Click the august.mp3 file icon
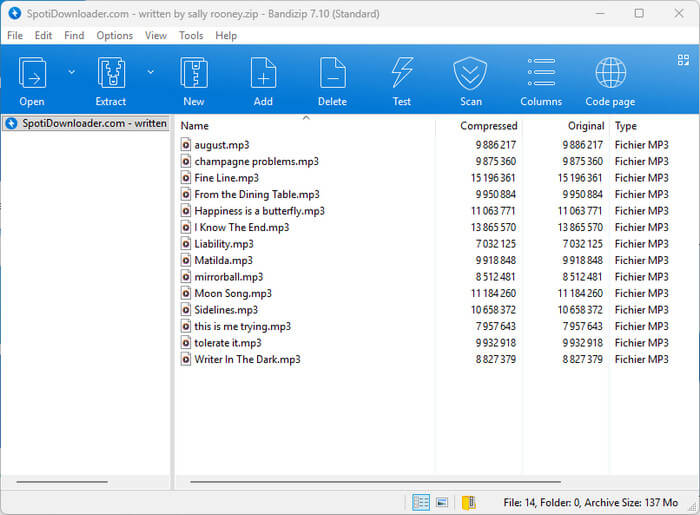The height and width of the screenshot is (515, 700). click(186, 145)
